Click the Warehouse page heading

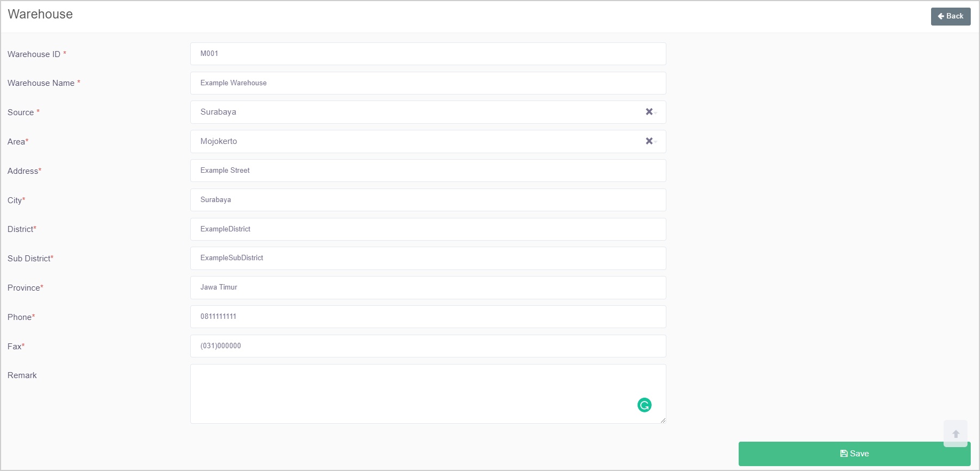tap(40, 14)
